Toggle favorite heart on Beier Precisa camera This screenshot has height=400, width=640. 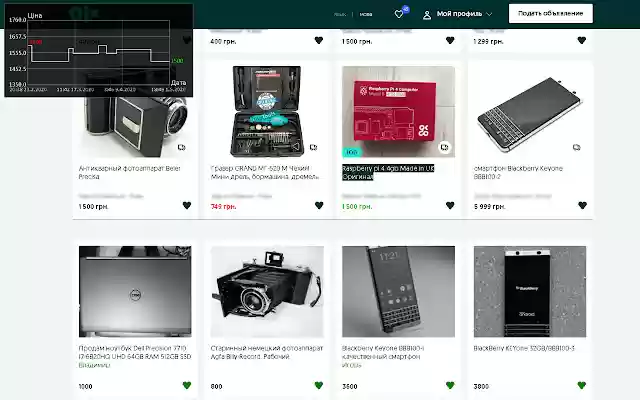pos(187,206)
